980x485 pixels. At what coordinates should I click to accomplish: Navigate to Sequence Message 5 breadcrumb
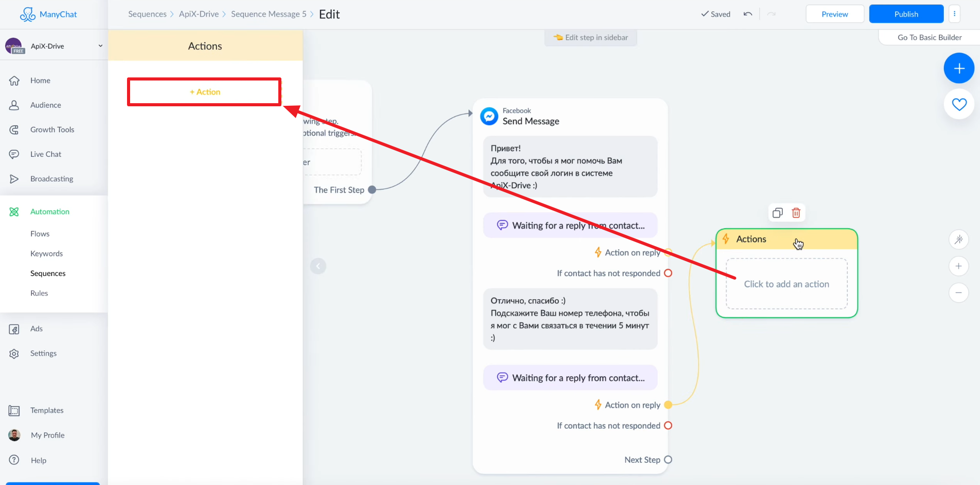point(268,14)
